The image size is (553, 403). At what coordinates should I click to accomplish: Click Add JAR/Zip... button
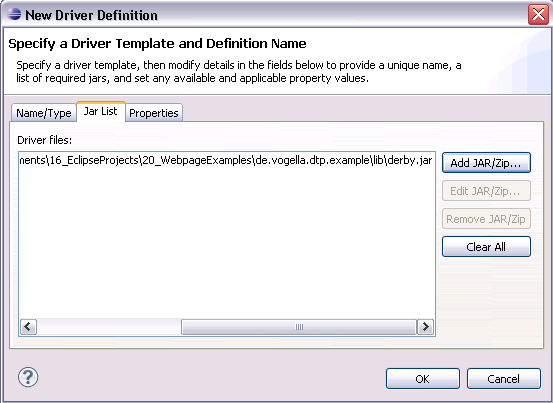[486, 163]
